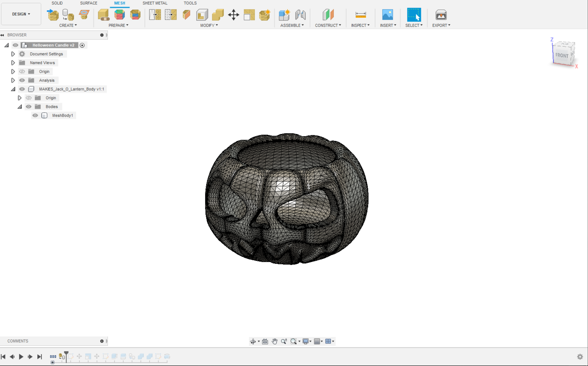Expand the Named Views folder

13,62
